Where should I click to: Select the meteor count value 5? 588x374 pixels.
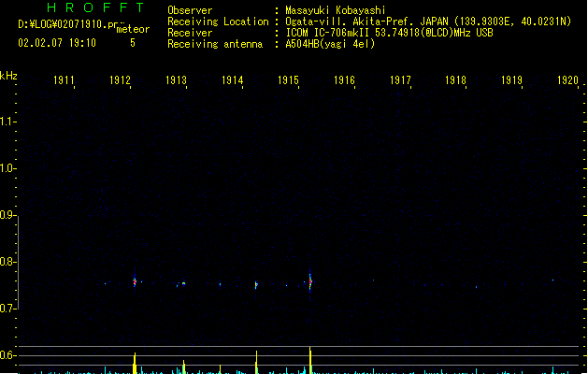133,43
